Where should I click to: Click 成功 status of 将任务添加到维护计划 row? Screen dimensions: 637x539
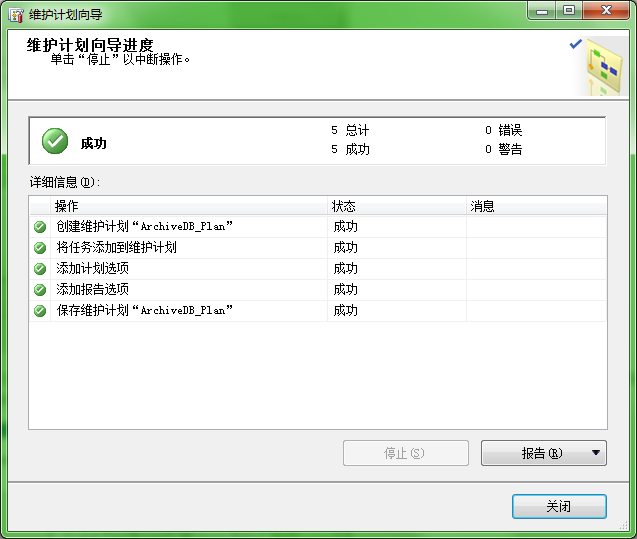click(x=345, y=248)
